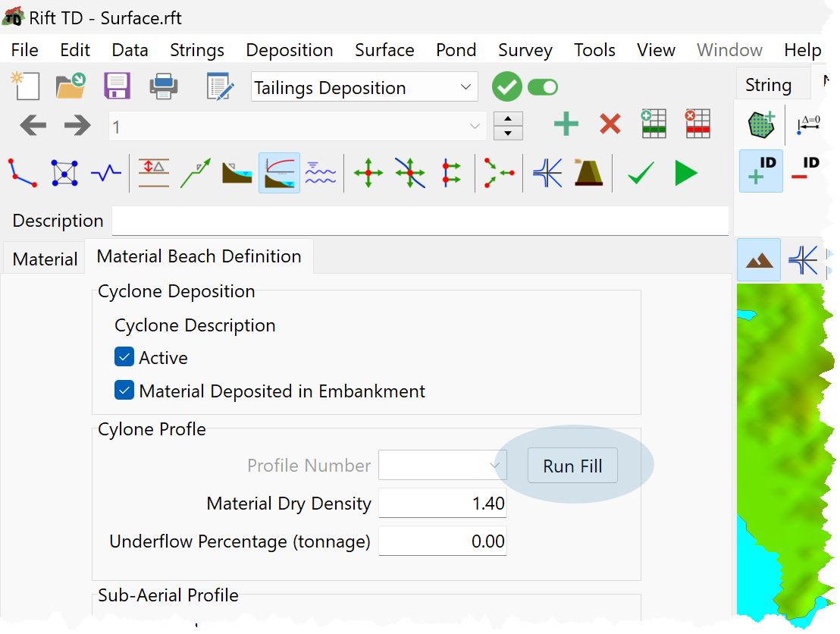
Task: Click the green checkmark validate icon
Action: (x=641, y=173)
